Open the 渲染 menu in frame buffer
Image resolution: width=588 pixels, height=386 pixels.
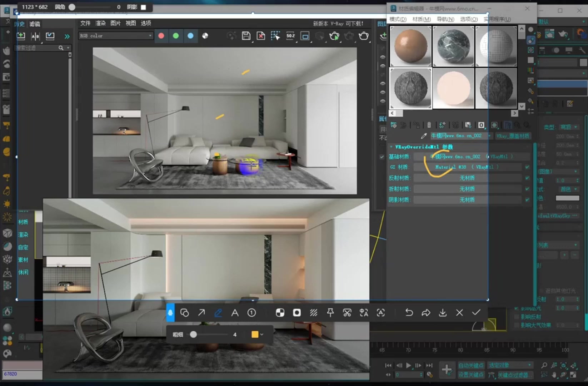coord(100,23)
